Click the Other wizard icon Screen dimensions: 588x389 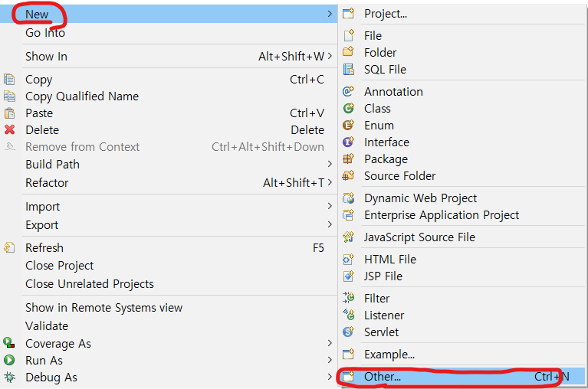pos(348,376)
